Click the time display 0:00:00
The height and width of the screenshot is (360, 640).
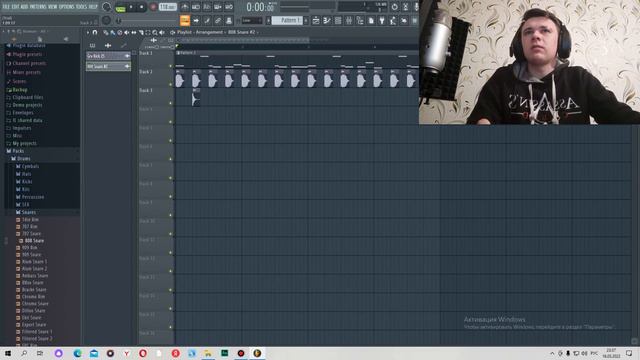pos(260,7)
